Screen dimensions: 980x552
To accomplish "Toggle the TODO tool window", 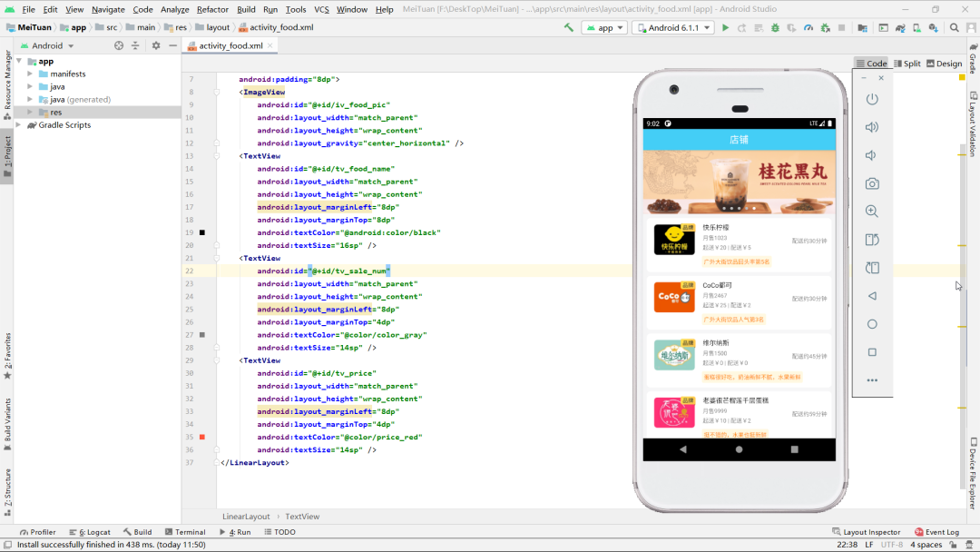I will [279, 532].
